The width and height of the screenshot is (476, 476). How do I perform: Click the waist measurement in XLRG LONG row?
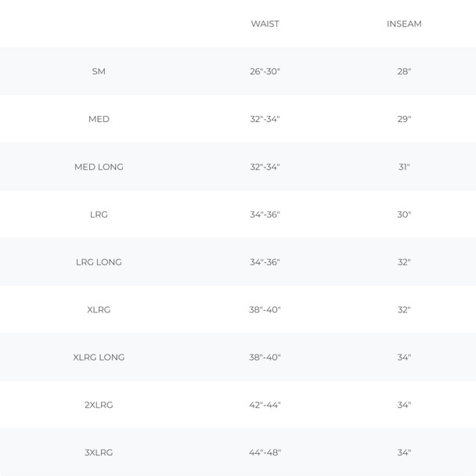(265, 358)
